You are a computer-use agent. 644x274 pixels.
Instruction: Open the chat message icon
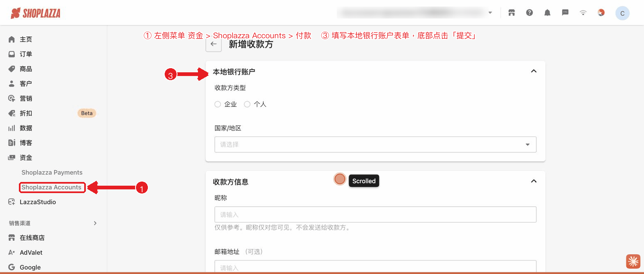[x=565, y=13]
